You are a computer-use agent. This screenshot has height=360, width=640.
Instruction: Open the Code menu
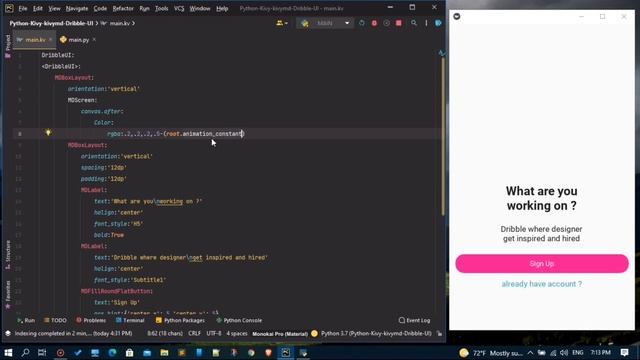[100, 9]
